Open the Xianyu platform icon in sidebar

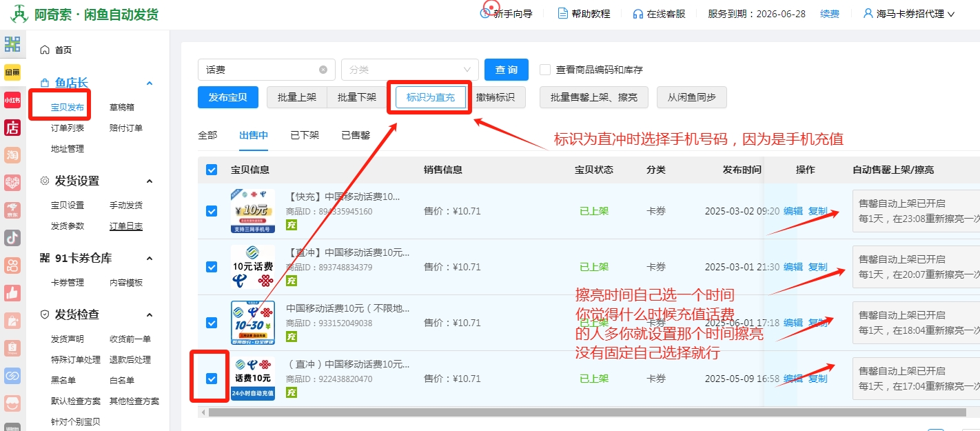click(x=12, y=72)
